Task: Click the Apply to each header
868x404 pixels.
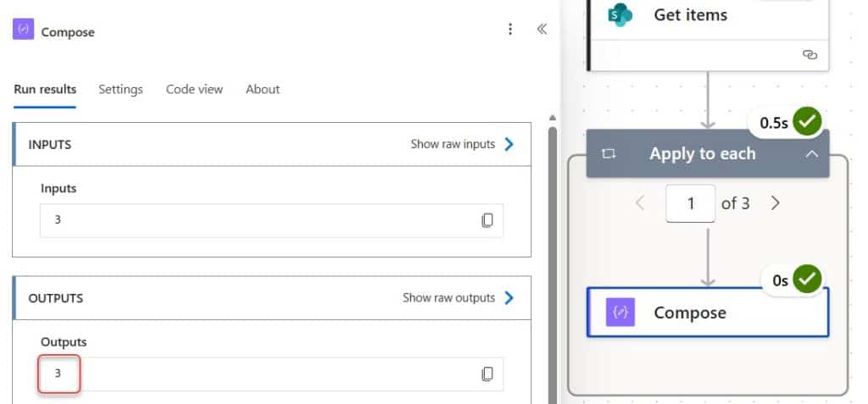Action: [708, 154]
